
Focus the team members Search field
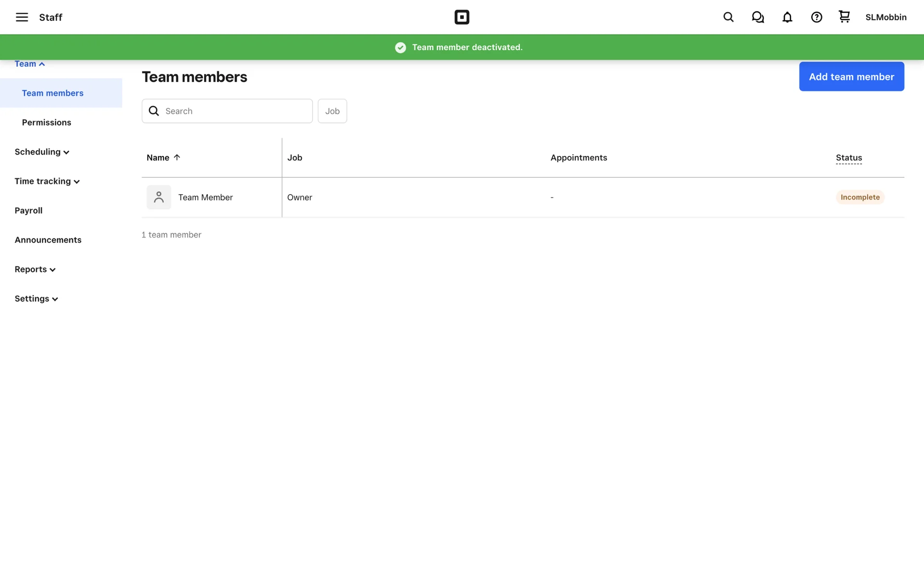click(x=236, y=111)
